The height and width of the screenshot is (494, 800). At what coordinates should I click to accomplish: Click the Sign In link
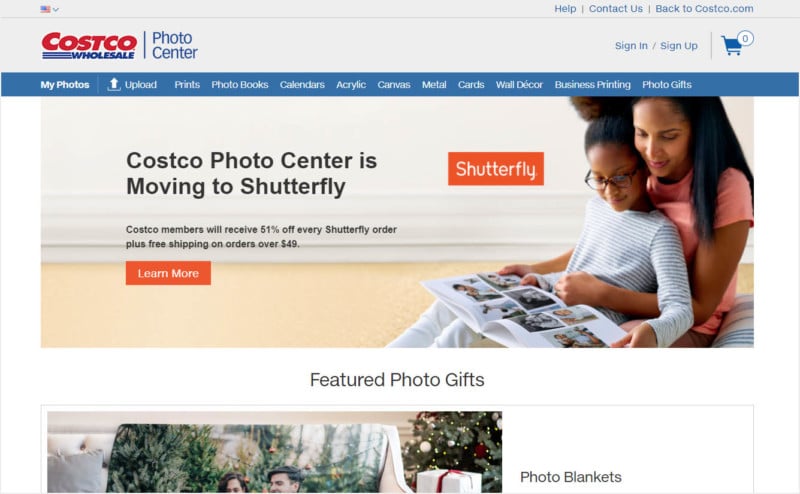click(631, 46)
